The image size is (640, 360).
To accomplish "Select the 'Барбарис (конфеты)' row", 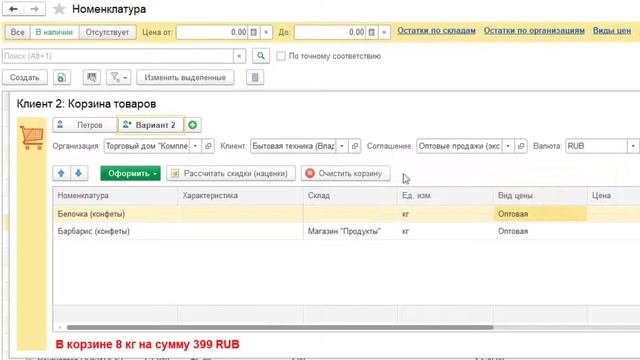I will pos(347,231).
